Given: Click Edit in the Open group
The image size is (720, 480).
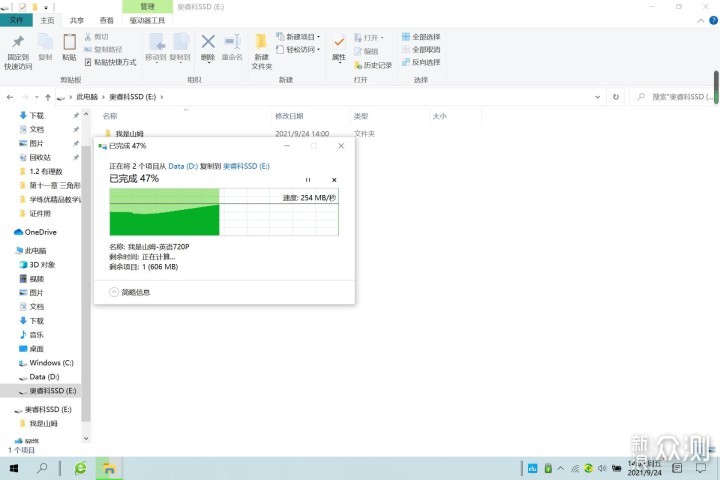Looking at the screenshot, I should pos(366,51).
